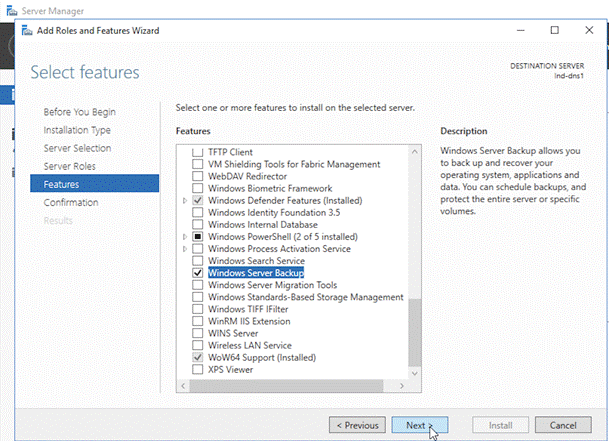This screenshot has height=441, width=609.
Task: Jump to the Confirmation step
Action: coord(71,202)
